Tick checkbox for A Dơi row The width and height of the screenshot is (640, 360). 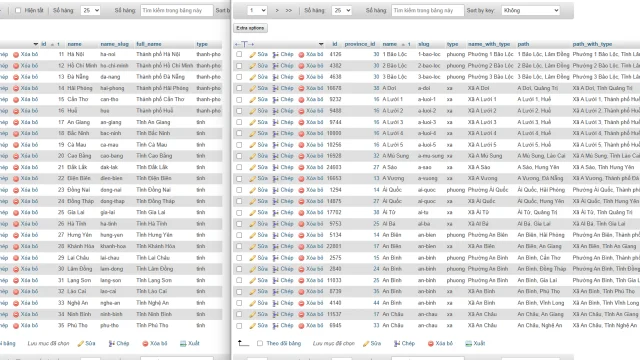[x=239, y=88]
